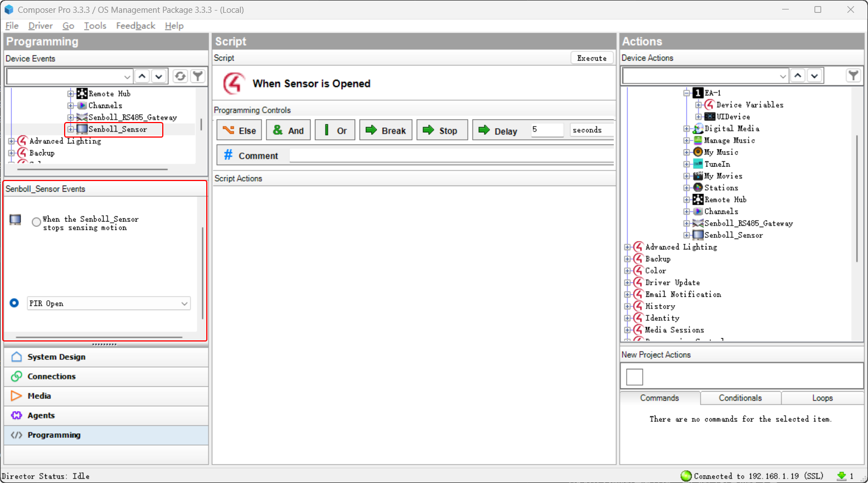Expand Advanced Lighting in Device Events tree

coord(12,141)
